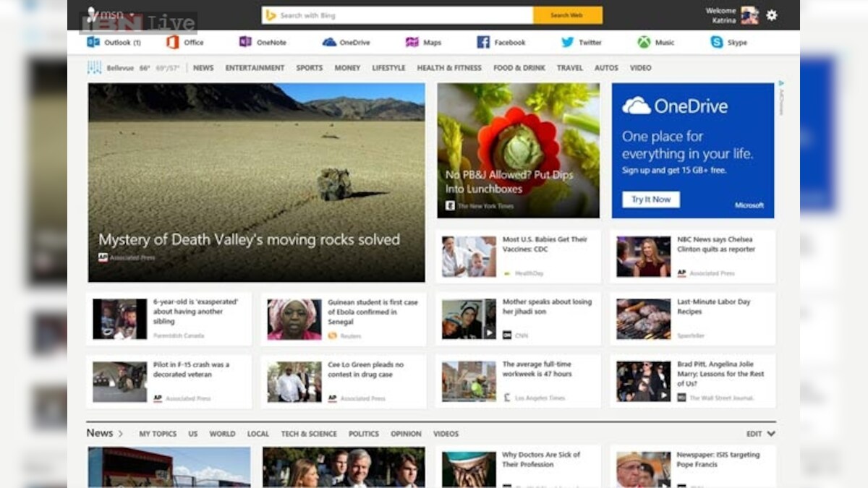Switch to the ENTERTAINMENT tab
The height and width of the screenshot is (488, 868).
tap(255, 67)
